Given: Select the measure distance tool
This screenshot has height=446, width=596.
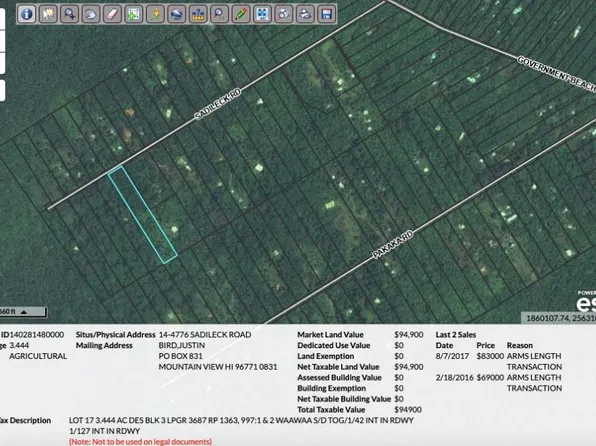Looking at the screenshot, I should click(x=198, y=14).
